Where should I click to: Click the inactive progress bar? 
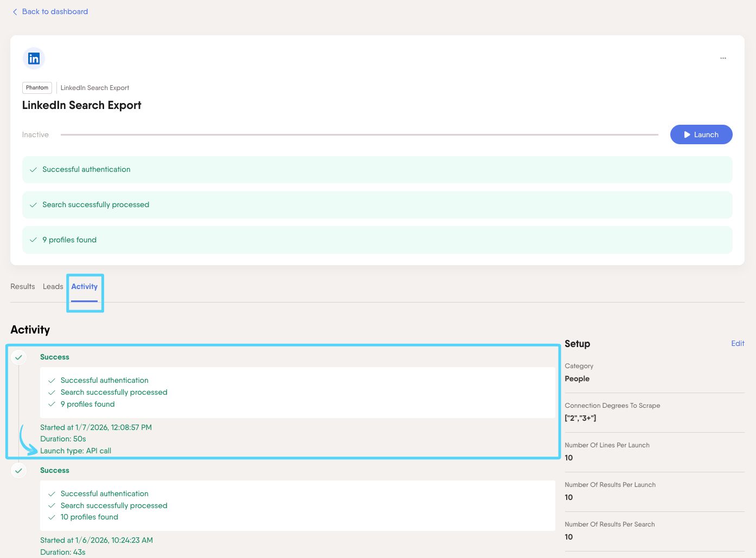[x=359, y=134]
